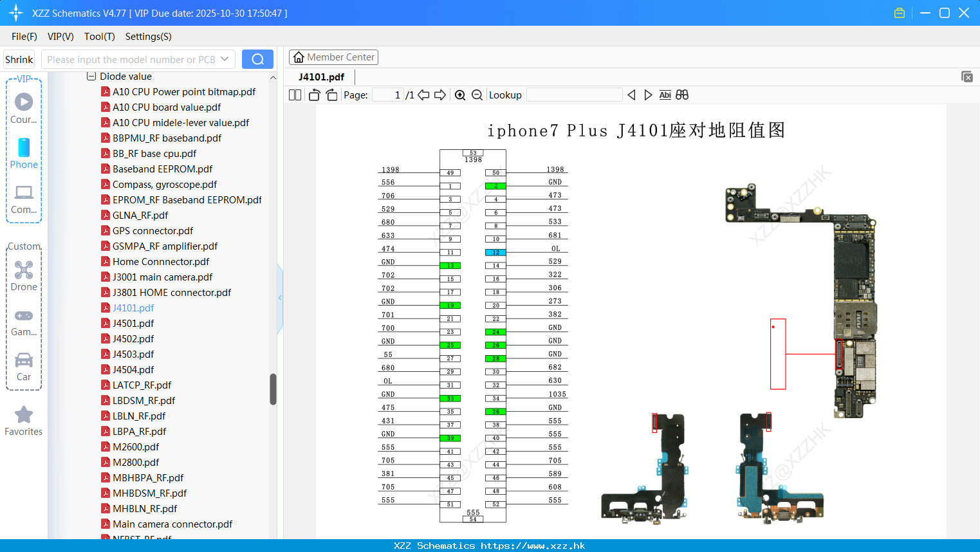This screenshot has height=552, width=980.
Task: Select the Phone category icon
Action: coord(24,153)
